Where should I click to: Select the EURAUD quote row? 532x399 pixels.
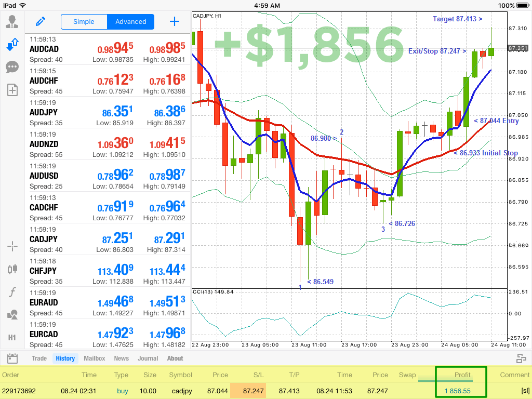(x=108, y=302)
